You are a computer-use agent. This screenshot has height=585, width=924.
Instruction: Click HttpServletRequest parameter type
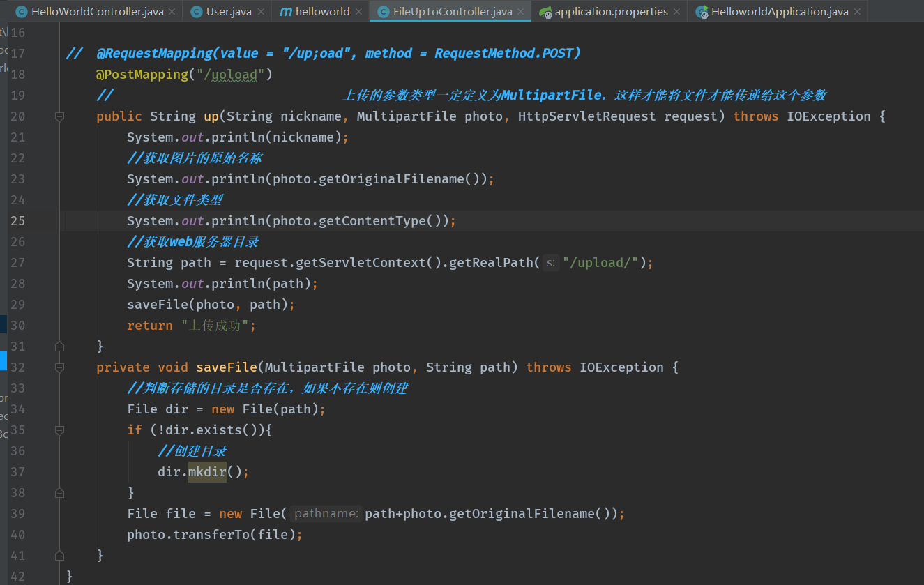(587, 116)
